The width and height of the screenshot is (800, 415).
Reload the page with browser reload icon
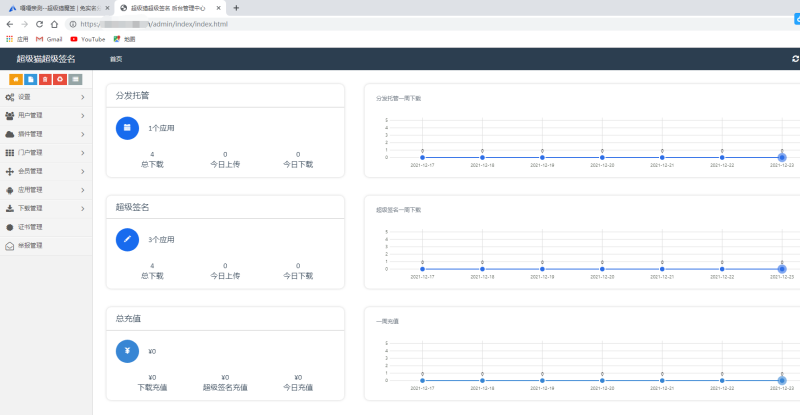pyautogui.click(x=39, y=24)
